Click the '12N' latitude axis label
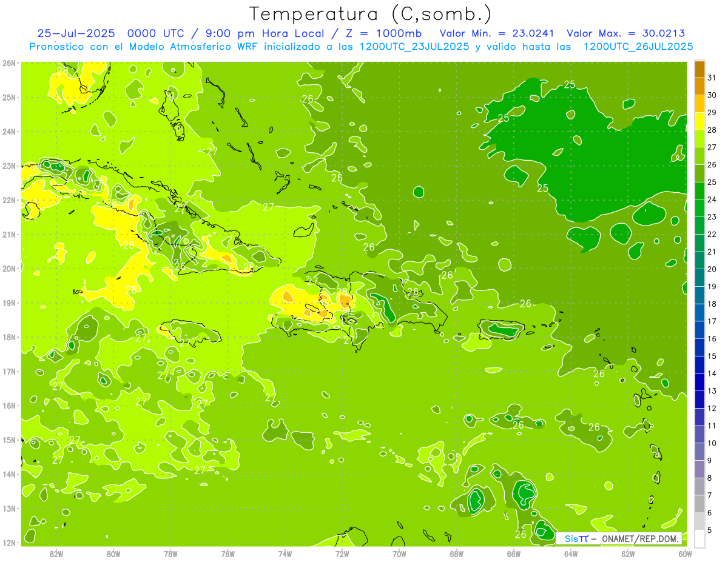 pyautogui.click(x=9, y=543)
